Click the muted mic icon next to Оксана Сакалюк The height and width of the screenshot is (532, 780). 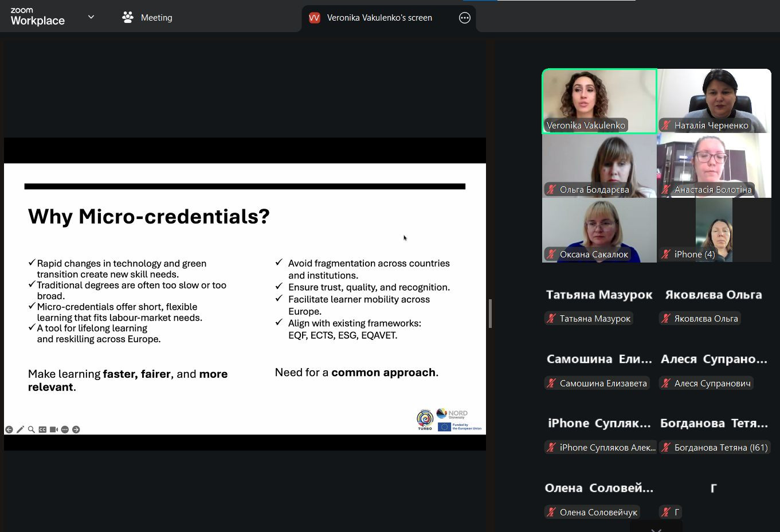551,254
